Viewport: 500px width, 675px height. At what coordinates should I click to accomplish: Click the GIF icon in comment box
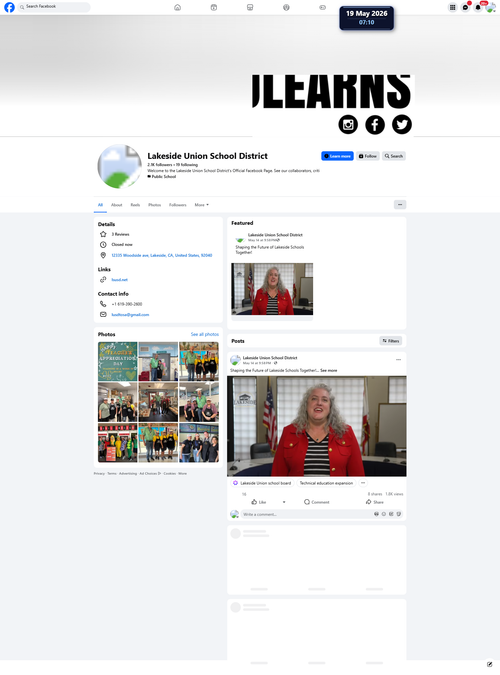click(391, 514)
